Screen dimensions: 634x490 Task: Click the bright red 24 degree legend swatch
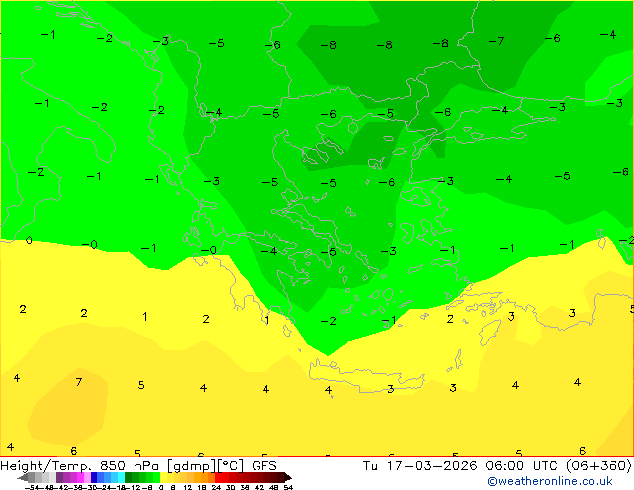click(x=218, y=477)
